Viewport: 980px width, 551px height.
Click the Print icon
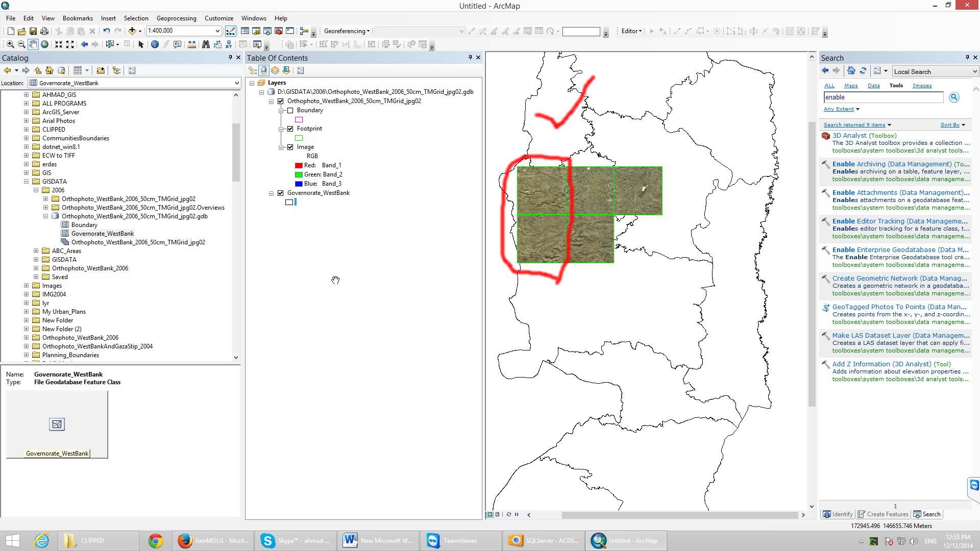click(x=44, y=31)
